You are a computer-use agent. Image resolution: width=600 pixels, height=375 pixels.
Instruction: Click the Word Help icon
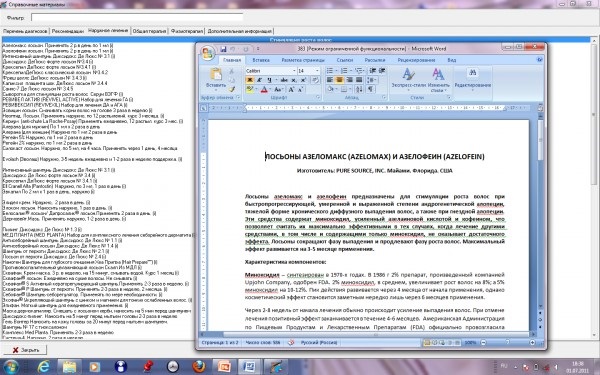540,60
